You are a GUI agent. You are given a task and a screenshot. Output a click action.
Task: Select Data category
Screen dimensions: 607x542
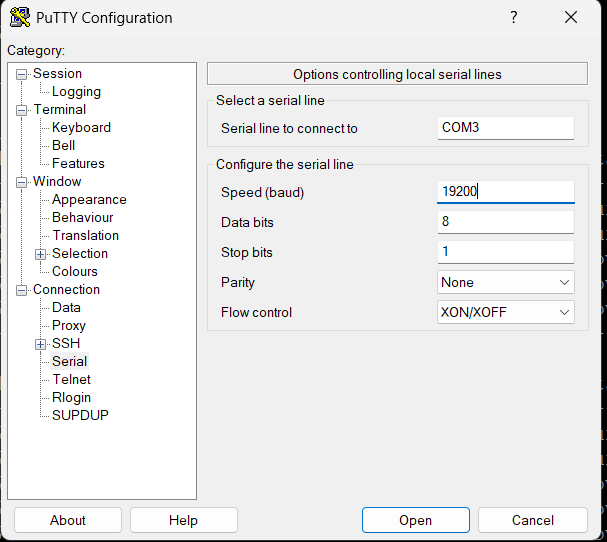tap(66, 307)
